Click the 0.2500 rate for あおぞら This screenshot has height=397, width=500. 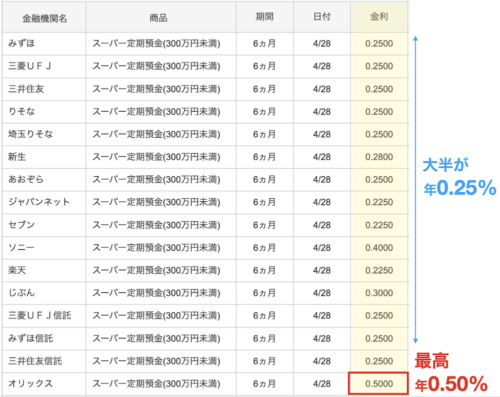[x=379, y=180]
